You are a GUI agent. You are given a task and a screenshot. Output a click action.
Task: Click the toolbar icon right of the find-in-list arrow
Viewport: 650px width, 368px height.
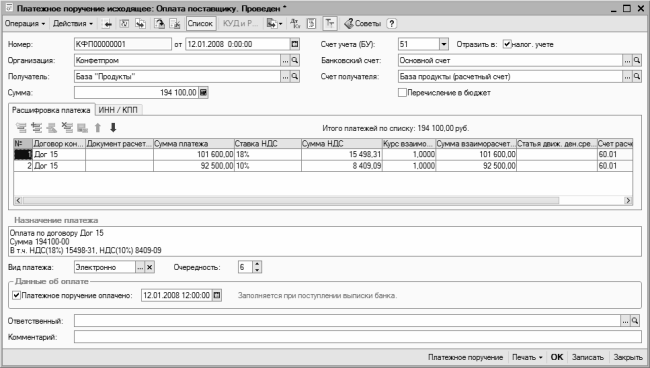point(124,24)
